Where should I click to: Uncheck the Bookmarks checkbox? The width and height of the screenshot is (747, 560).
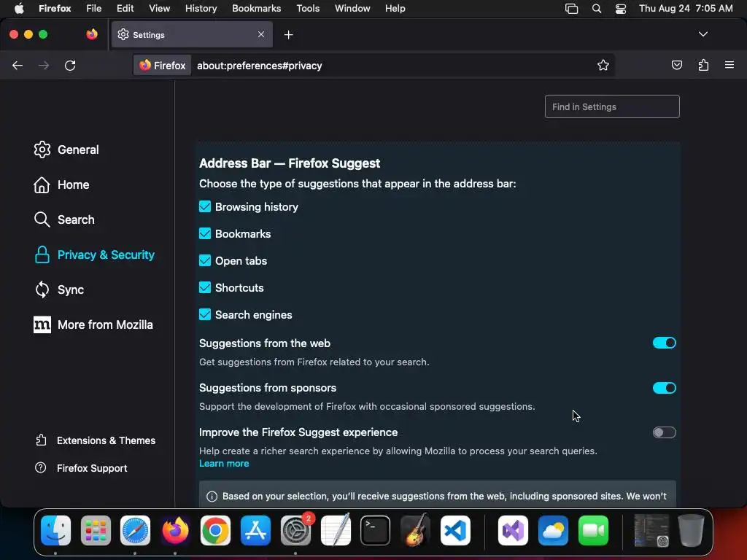(205, 234)
